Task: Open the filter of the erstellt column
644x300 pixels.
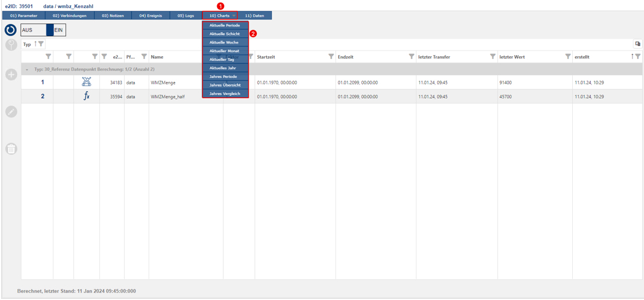Action: [638, 57]
